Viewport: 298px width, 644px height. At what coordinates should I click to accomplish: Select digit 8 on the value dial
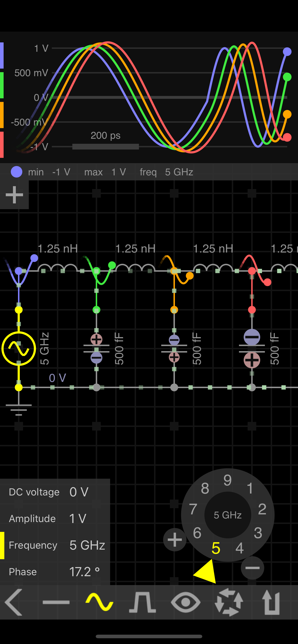click(205, 488)
